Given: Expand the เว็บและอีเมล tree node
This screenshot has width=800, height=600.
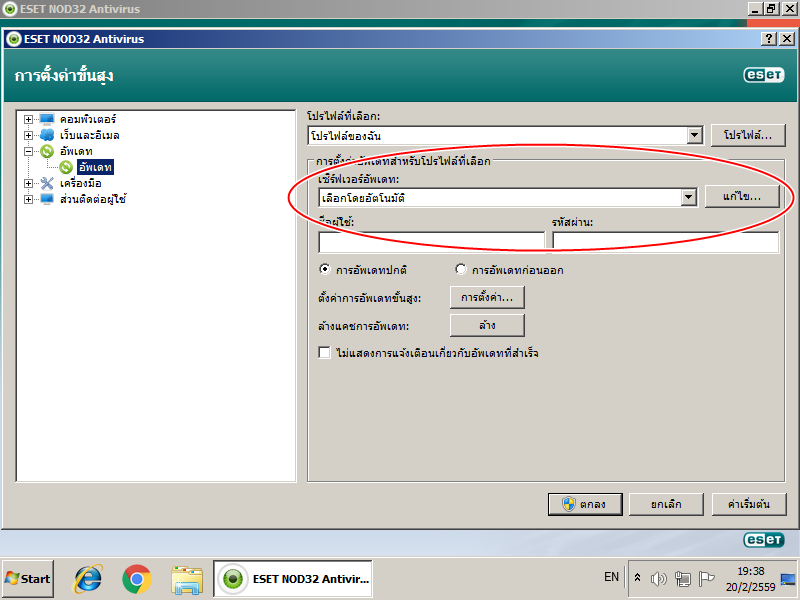Looking at the screenshot, I should pos(29,135).
